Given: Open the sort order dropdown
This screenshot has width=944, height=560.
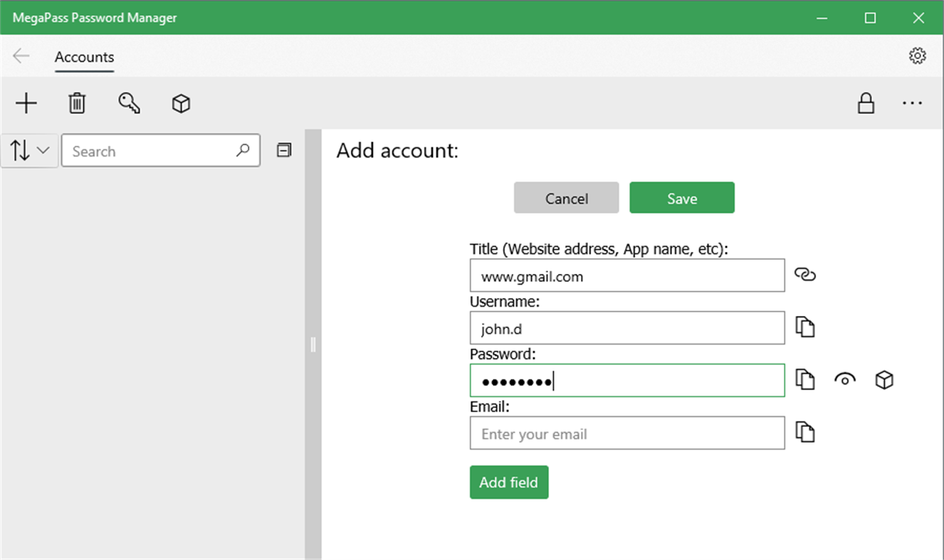Looking at the screenshot, I should click(29, 150).
